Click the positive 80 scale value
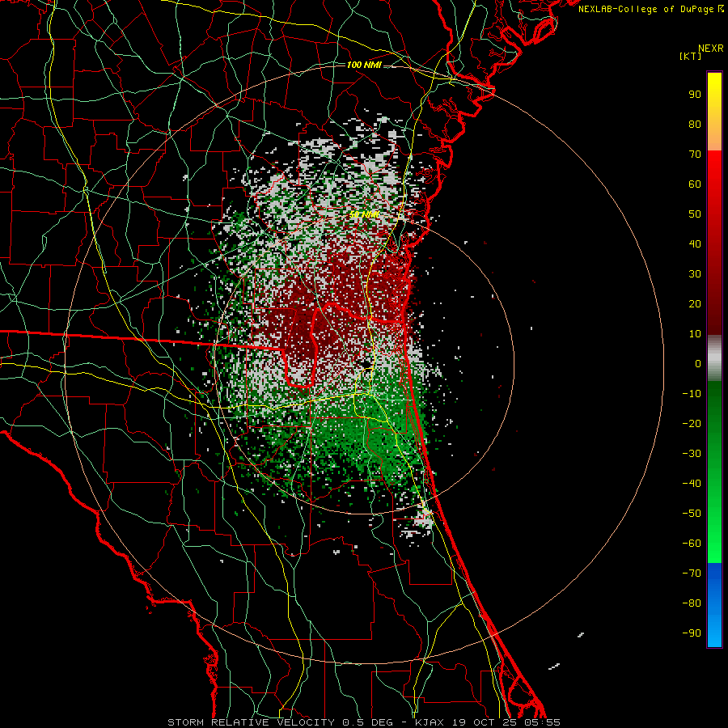The height and width of the screenshot is (728, 728). click(695, 125)
